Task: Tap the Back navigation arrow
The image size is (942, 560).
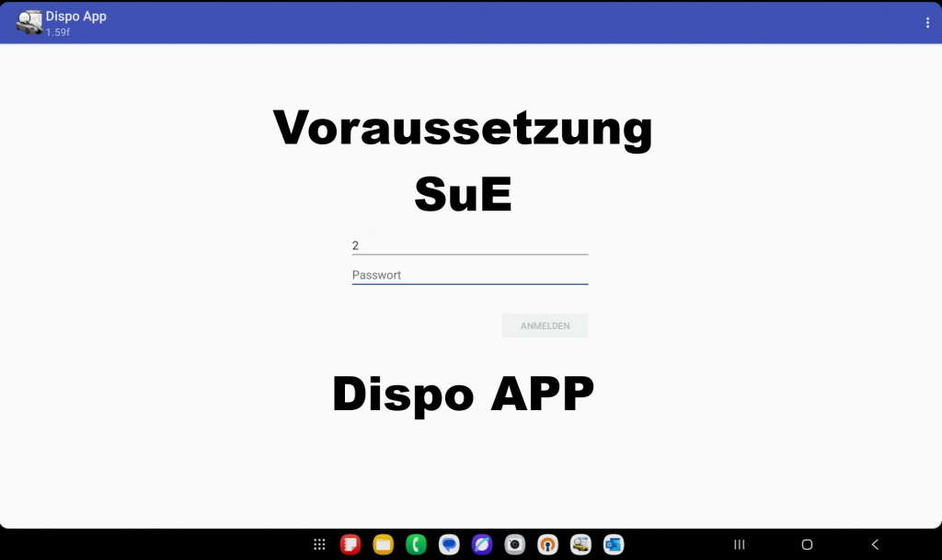Action: coord(875,544)
